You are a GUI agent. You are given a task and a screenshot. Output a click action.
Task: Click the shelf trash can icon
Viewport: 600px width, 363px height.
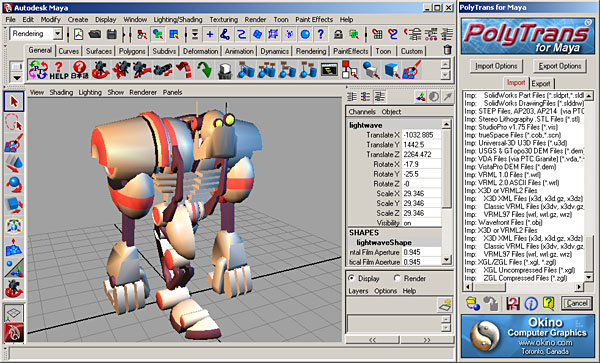click(x=447, y=50)
